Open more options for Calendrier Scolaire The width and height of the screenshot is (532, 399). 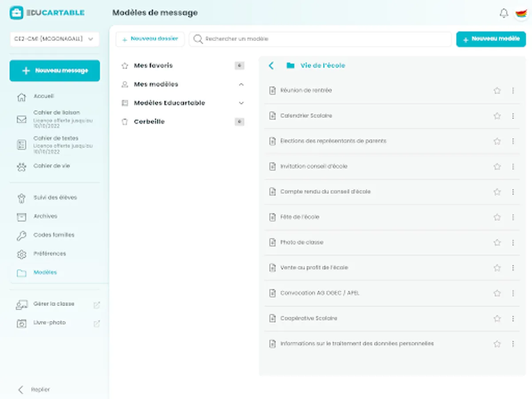pos(513,116)
